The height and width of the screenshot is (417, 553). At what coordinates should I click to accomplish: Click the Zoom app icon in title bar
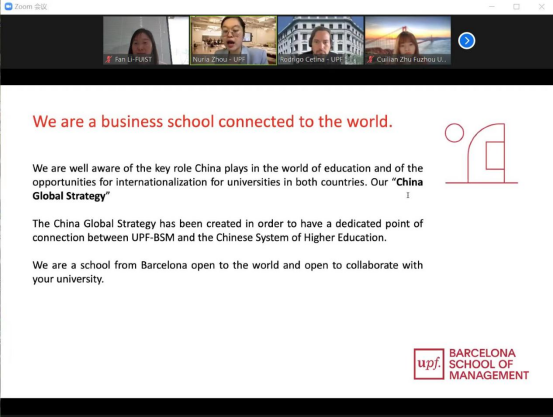(8, 6)
